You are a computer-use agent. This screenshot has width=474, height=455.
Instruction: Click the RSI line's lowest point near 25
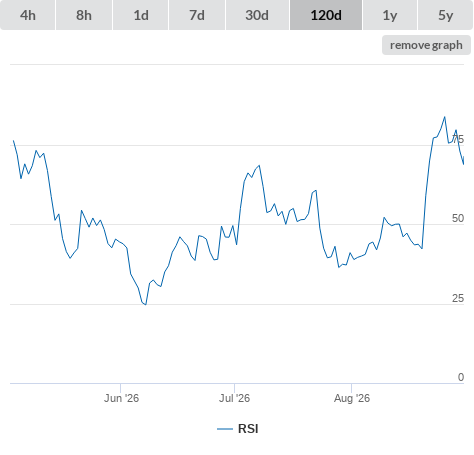click(146, 304)
